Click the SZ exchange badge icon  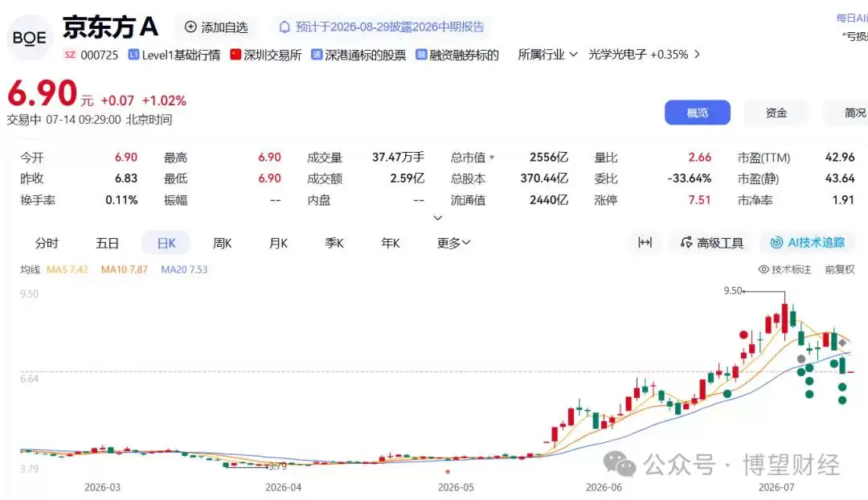[x=70, y=55]
